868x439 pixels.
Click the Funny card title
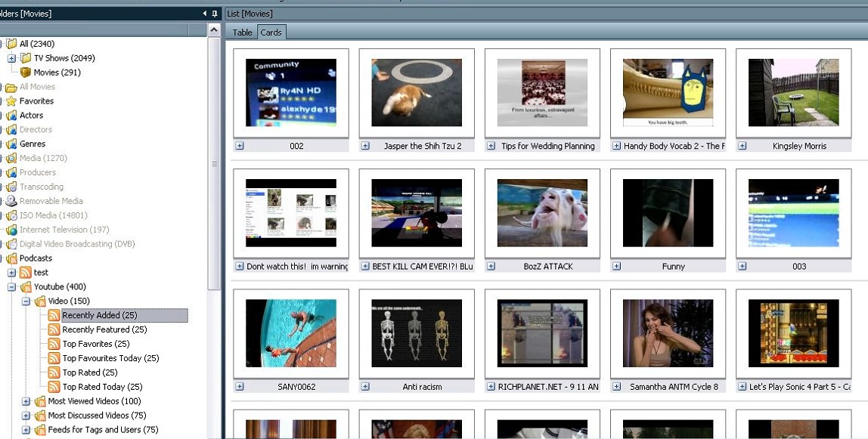673,267
